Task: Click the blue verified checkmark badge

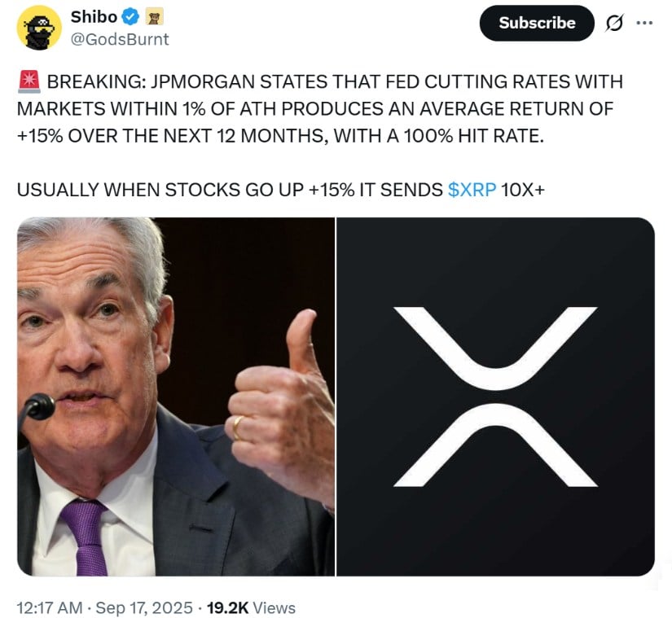Action: 130,16
